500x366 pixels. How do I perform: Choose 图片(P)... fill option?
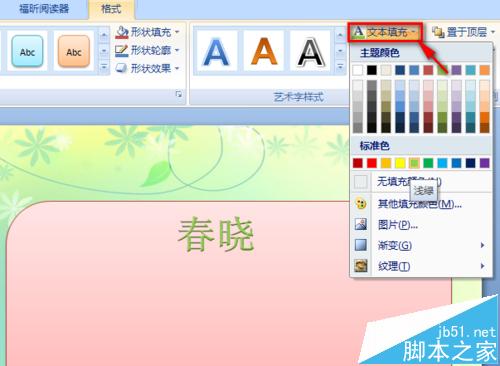tap(421, 225)
